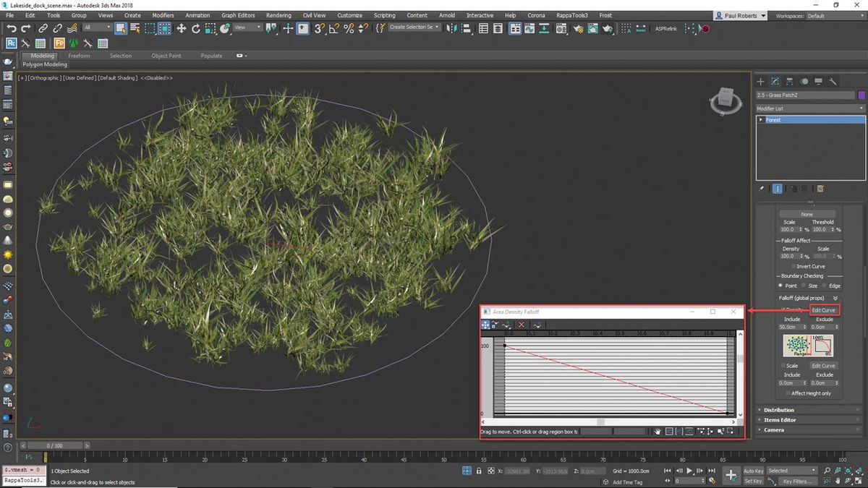
Task: Click the Angle Snap toggle icon on the toolbar
Action: point(333,29)
